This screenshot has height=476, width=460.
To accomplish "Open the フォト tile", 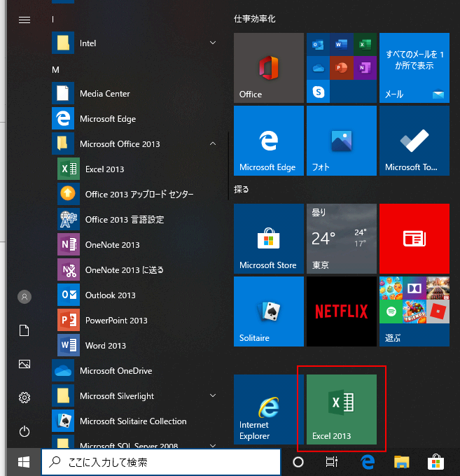I will click(x=342, y=141).
